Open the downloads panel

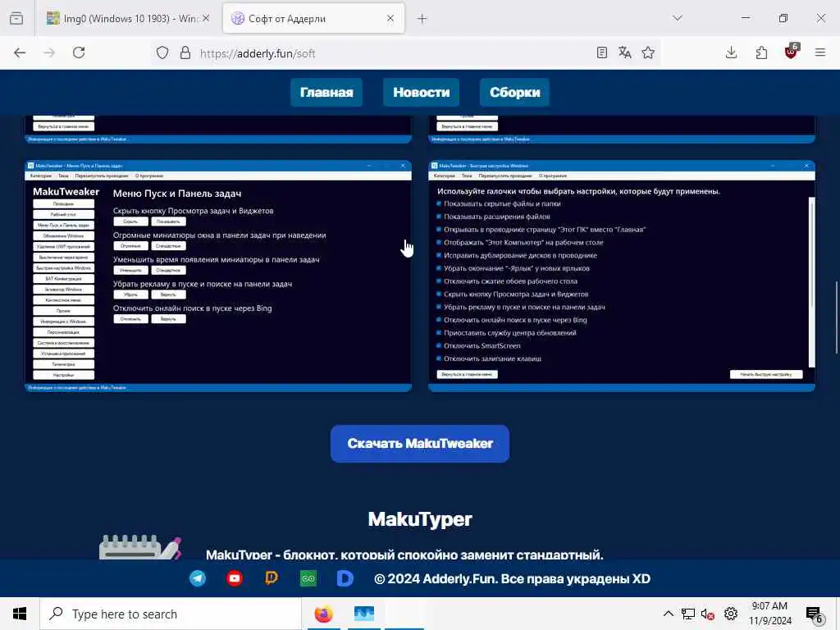tap(731, 52)
